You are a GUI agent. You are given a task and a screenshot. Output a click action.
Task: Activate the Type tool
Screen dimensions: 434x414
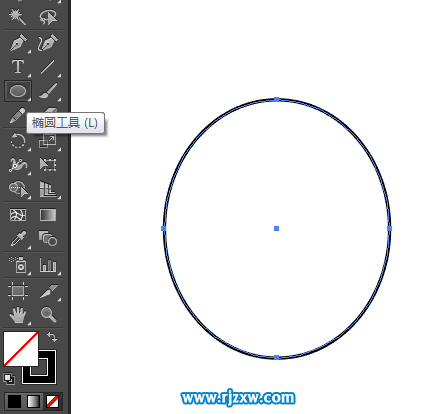click(x=18, y=67)
